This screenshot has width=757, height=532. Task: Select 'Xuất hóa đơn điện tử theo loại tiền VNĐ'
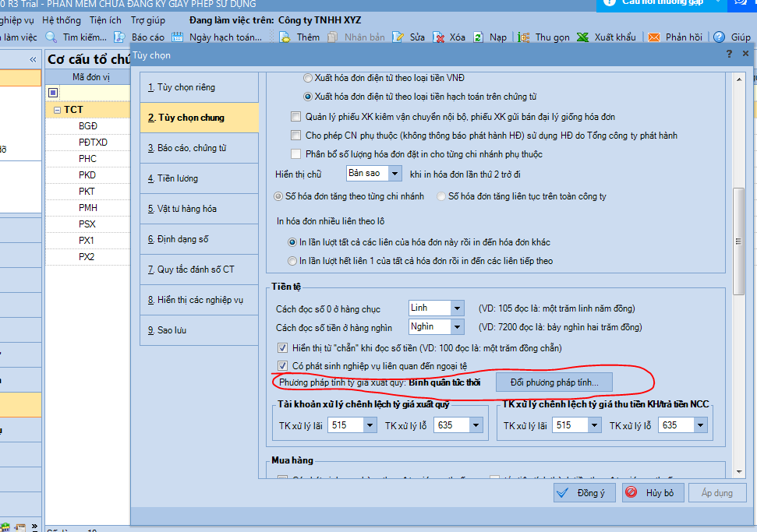[308, 78]
